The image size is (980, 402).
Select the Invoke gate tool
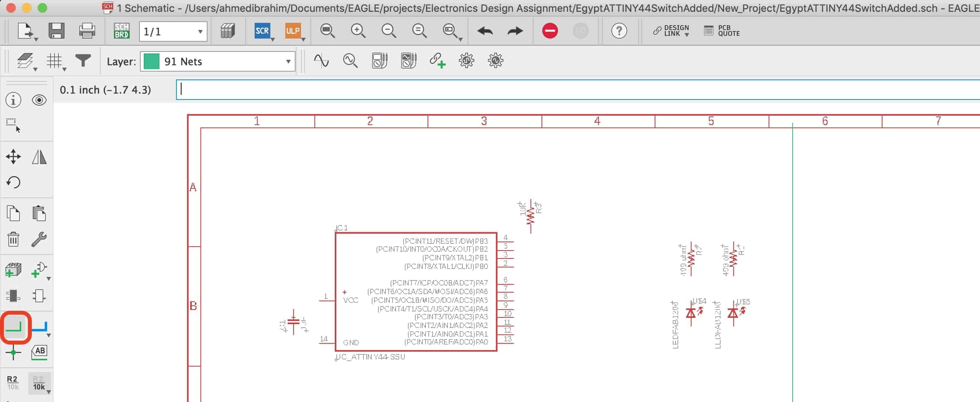tap(39, 270)
